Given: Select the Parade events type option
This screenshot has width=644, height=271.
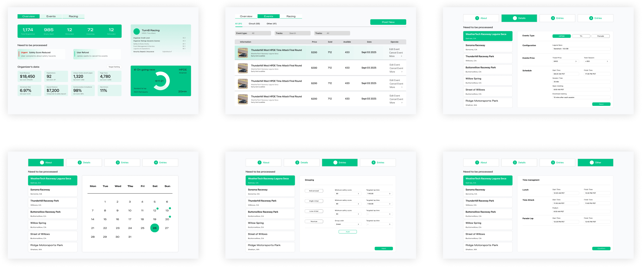Looking at the screenshot, I should (600, 36).
